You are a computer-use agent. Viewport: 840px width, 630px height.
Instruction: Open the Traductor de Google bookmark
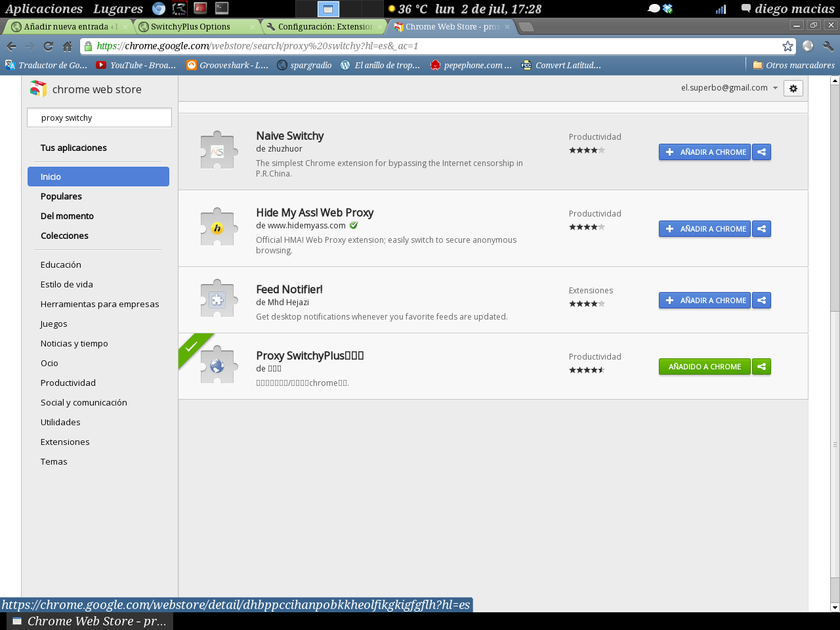pyautogui.click(x=46, y=65)
